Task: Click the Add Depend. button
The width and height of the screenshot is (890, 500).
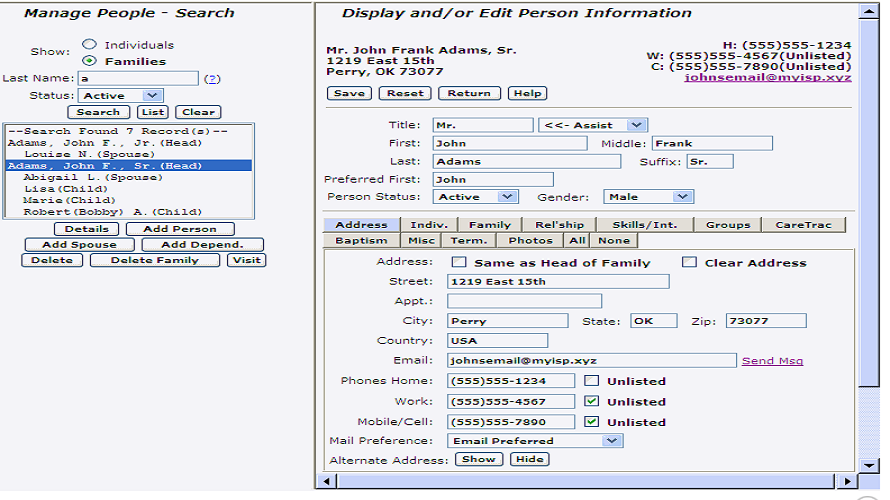Action: (x=202, y=245)
